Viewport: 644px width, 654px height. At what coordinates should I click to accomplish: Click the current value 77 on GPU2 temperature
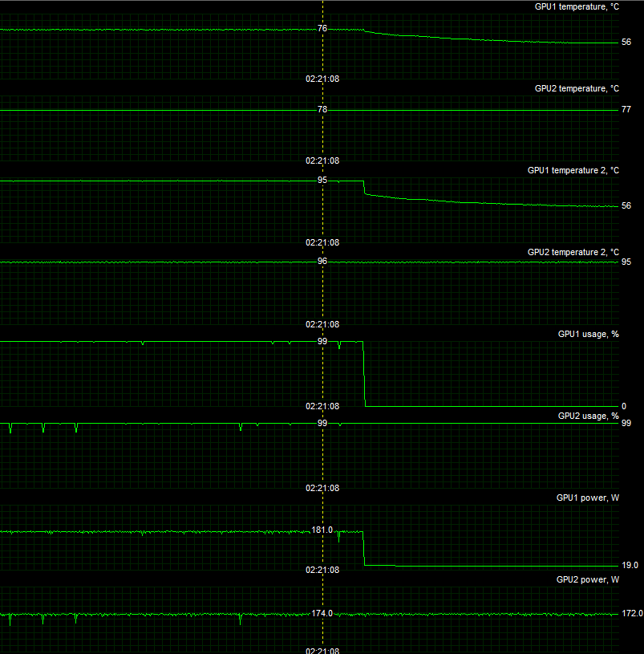pos(626,110)
